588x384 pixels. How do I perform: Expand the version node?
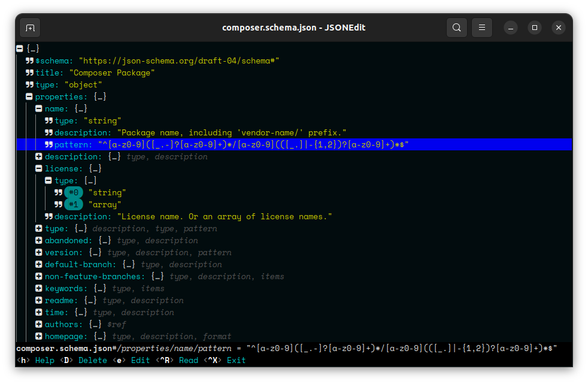tap(39, 253)
